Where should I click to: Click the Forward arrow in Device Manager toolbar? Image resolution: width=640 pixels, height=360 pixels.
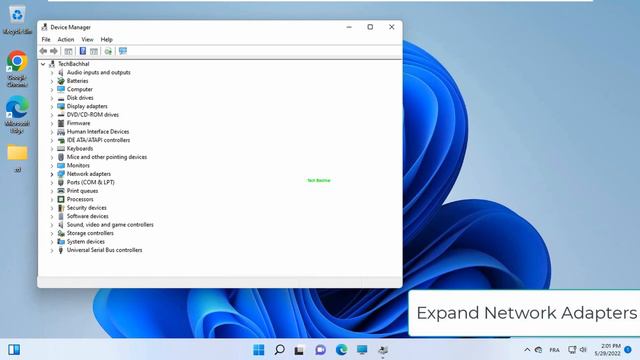pos(53,51)
